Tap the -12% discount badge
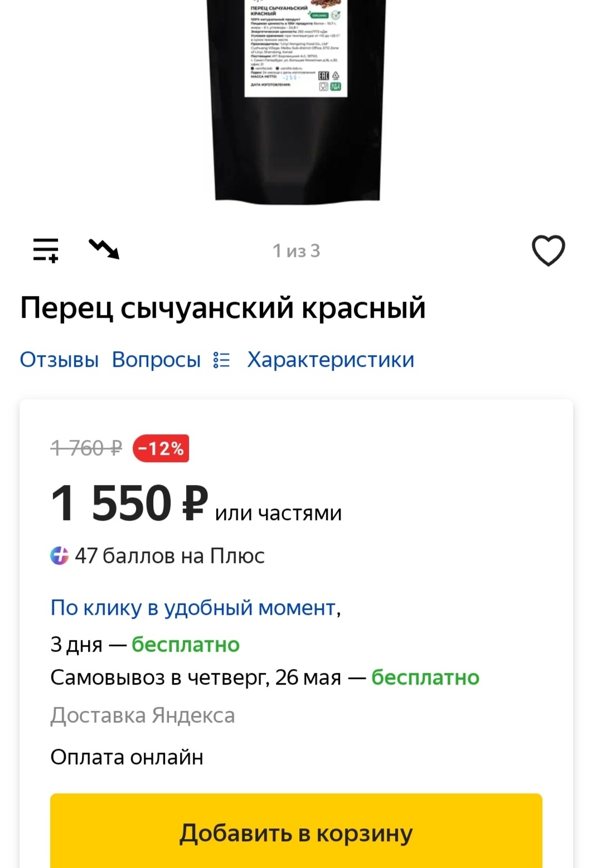 (x=161, y=448)
